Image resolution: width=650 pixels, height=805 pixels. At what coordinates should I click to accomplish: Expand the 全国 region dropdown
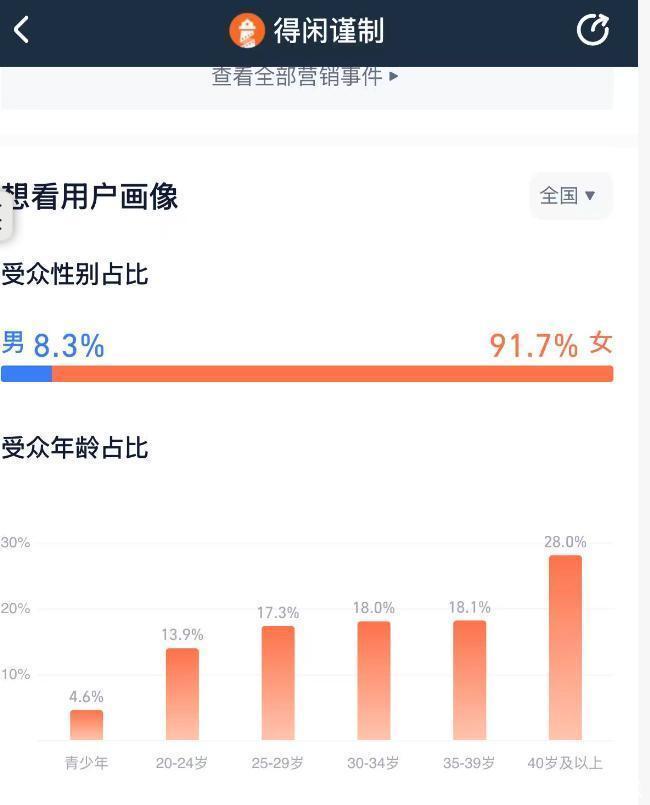point(569,195)
